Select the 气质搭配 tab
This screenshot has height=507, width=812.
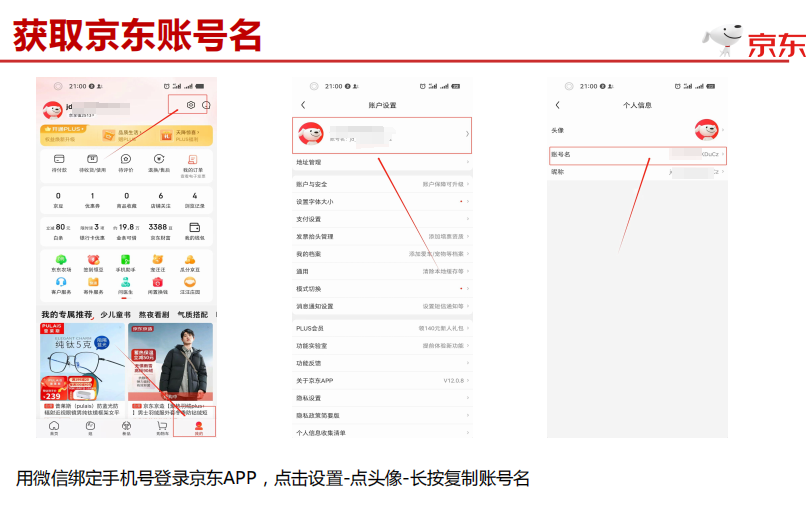[193, 314]
